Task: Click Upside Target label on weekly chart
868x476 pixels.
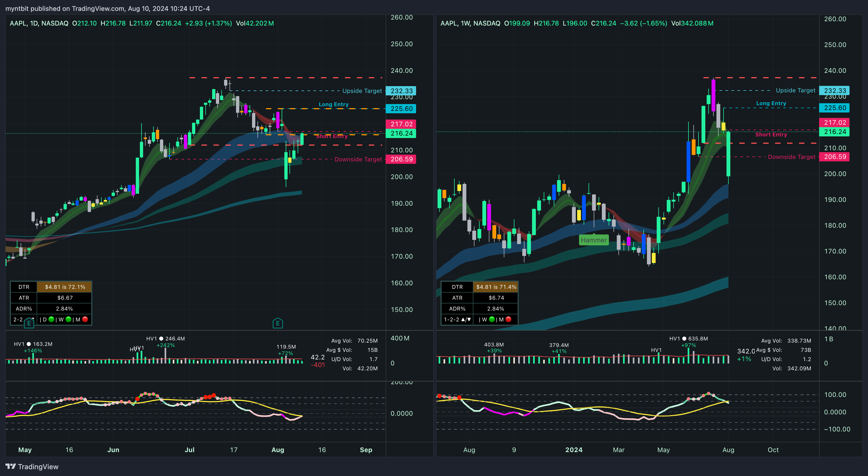Action: point(795,90)
